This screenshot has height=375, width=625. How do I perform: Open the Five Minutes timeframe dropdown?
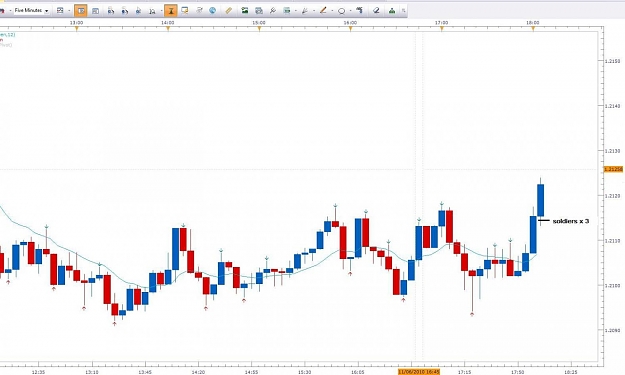(31, 10)
